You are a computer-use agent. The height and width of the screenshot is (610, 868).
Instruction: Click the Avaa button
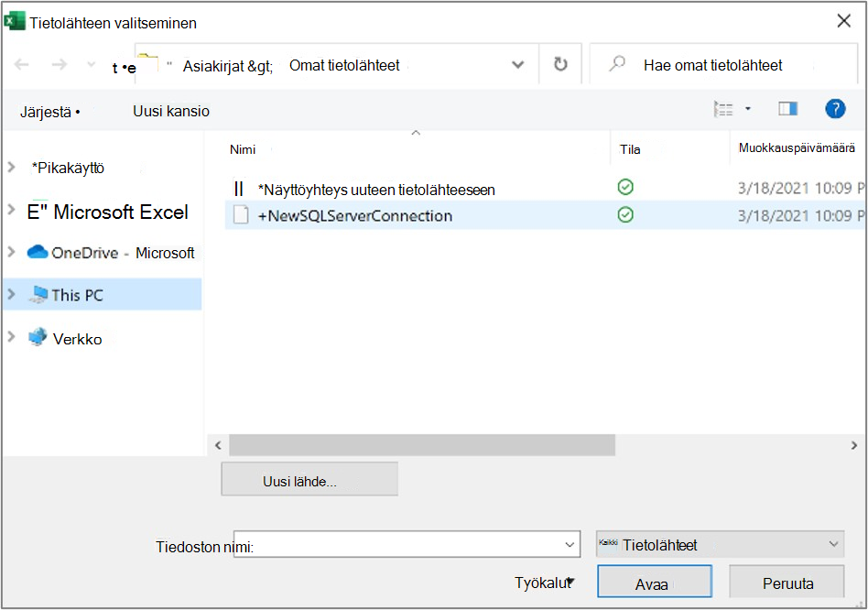pos(655,582)
